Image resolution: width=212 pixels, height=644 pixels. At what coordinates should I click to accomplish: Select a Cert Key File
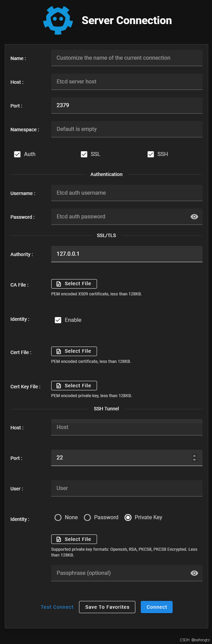coord(74,386)
